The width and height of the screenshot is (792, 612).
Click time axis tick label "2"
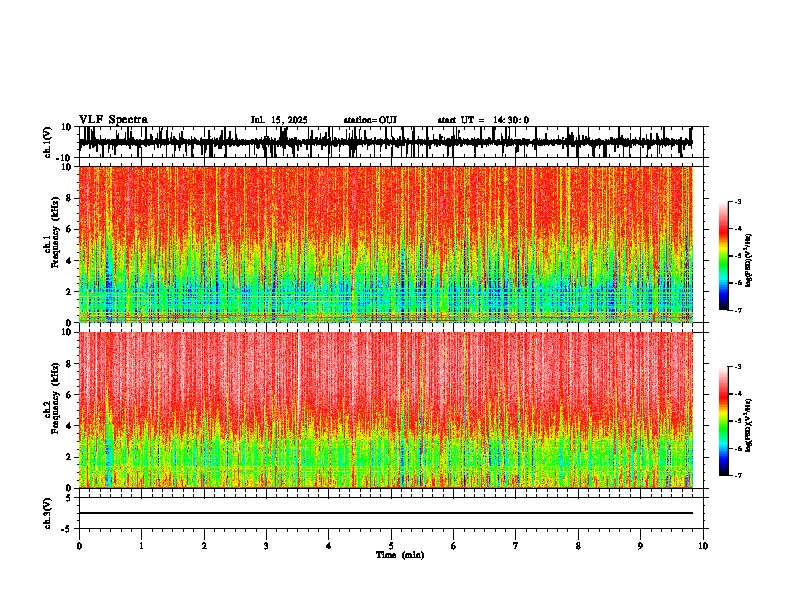pyautogui.click(x=204, y=546)
